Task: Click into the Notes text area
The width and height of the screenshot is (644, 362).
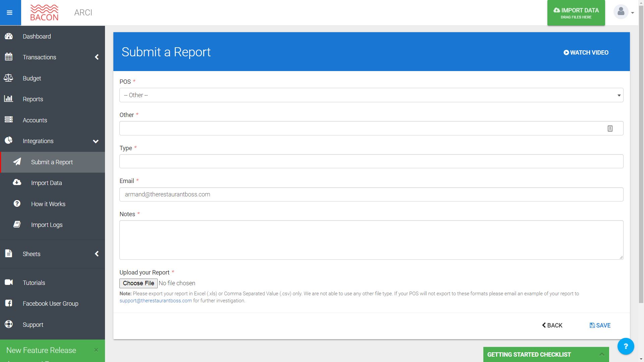Action: click(x=371, y=240)
